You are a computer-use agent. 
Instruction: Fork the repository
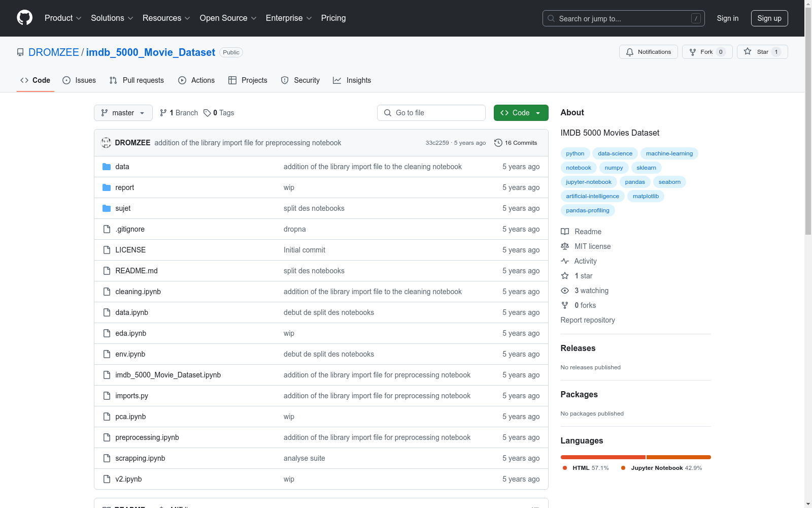(707, 52)
